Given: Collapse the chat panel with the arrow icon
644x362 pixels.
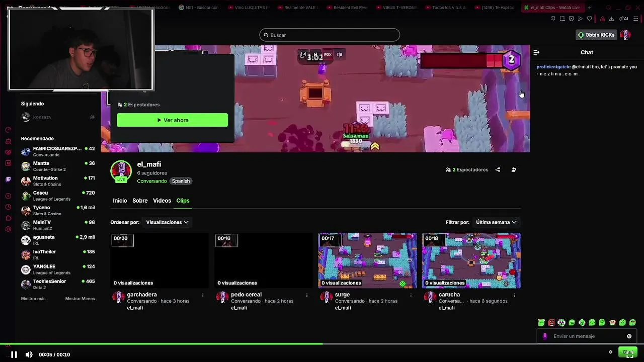Looking at the screenshot, I should click(536, 52).
